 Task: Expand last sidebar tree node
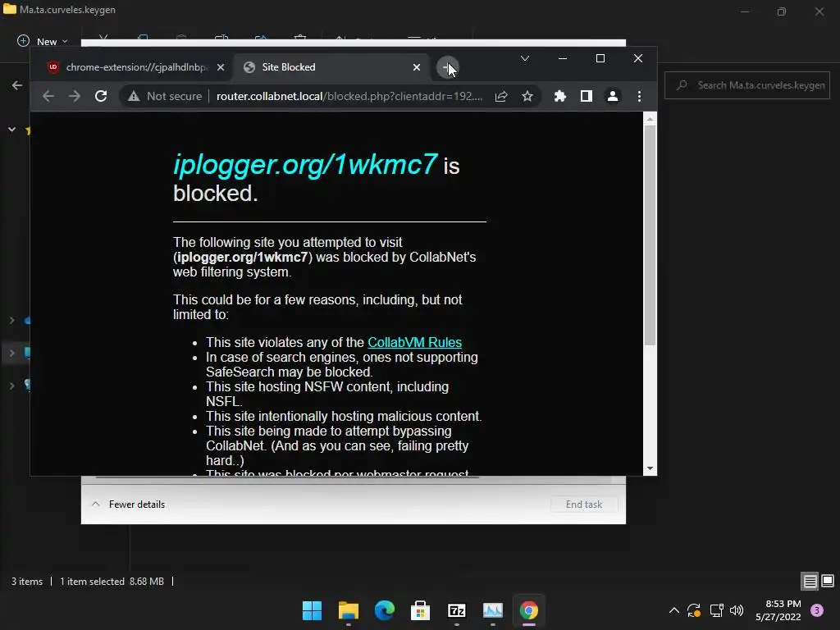[11, 386]
